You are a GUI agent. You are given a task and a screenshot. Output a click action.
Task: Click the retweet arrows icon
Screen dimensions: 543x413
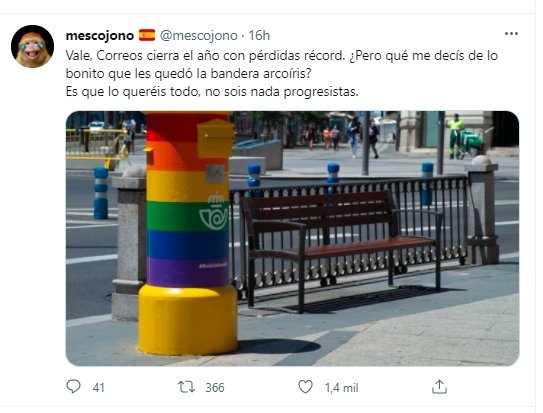coord(186,387)
